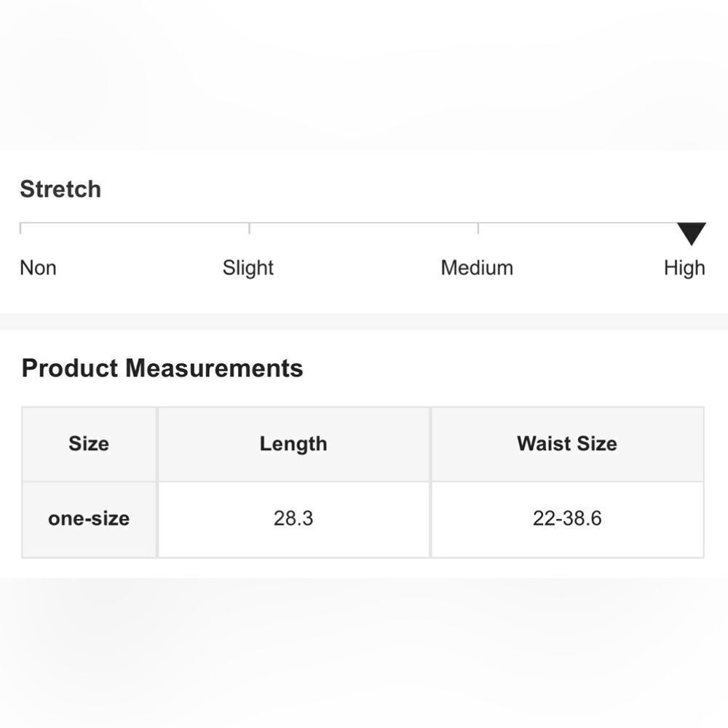Click the one-size row label
This screenshot has width=728, height=728.
pos(89,519)
